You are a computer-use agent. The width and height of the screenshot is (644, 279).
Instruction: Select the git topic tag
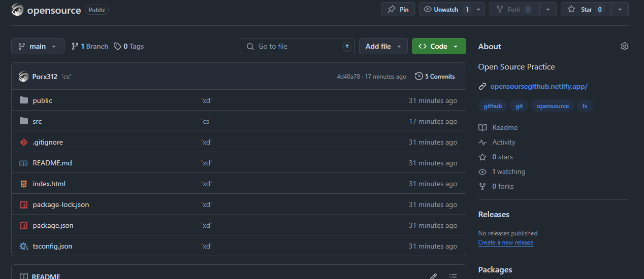click(519, 106)
